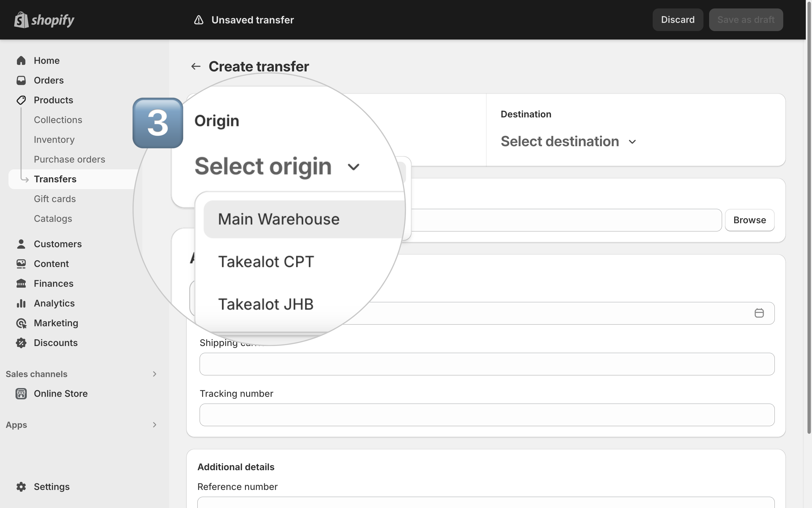Open Collections under Products
This screenshot has width=812, height=508.
58,120
